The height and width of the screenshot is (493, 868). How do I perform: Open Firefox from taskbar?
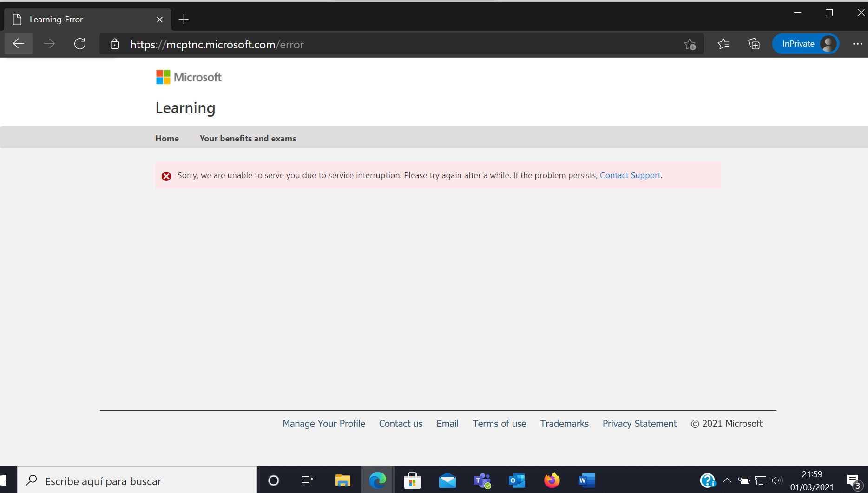[552, 480]
